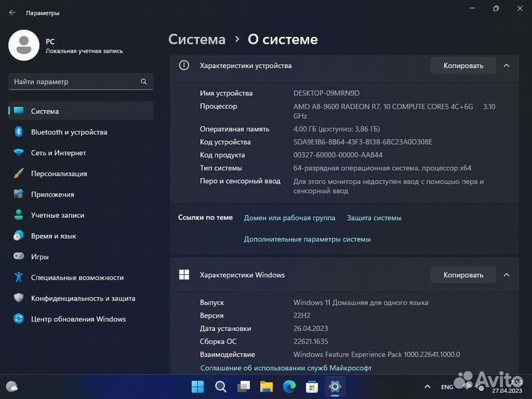Open Microsoft Store from the taskbar
This screenshot has height=399, width=532.
coord(312,386)
